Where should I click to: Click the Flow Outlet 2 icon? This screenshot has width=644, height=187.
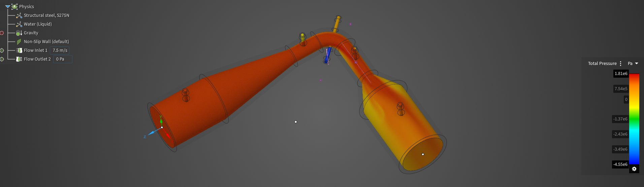tap(19, 59)
